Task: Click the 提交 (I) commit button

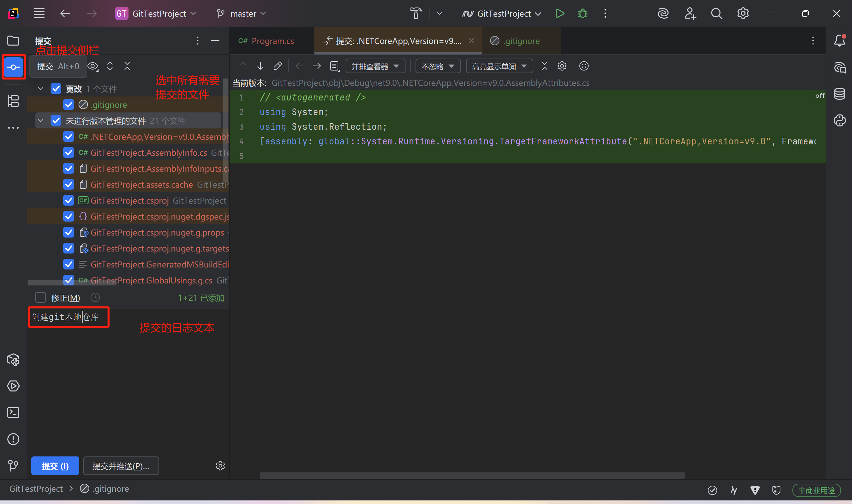Action: point(55,466)
